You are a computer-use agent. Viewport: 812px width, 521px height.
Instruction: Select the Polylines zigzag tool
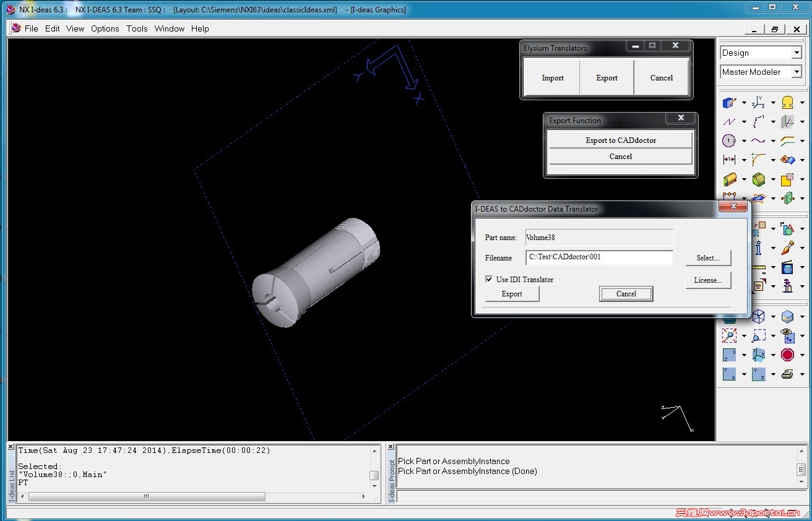[730, 122]
